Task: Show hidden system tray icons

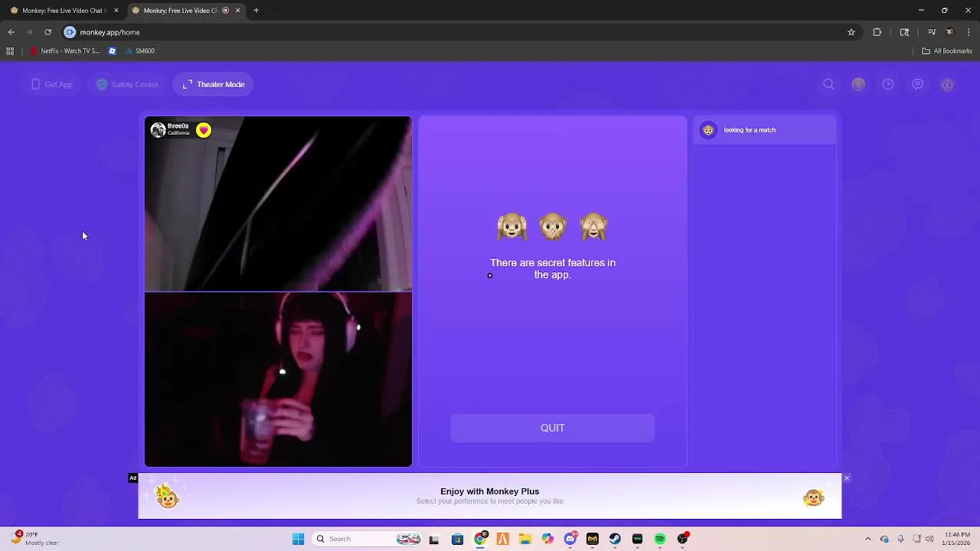Action: tap(867, 539)
